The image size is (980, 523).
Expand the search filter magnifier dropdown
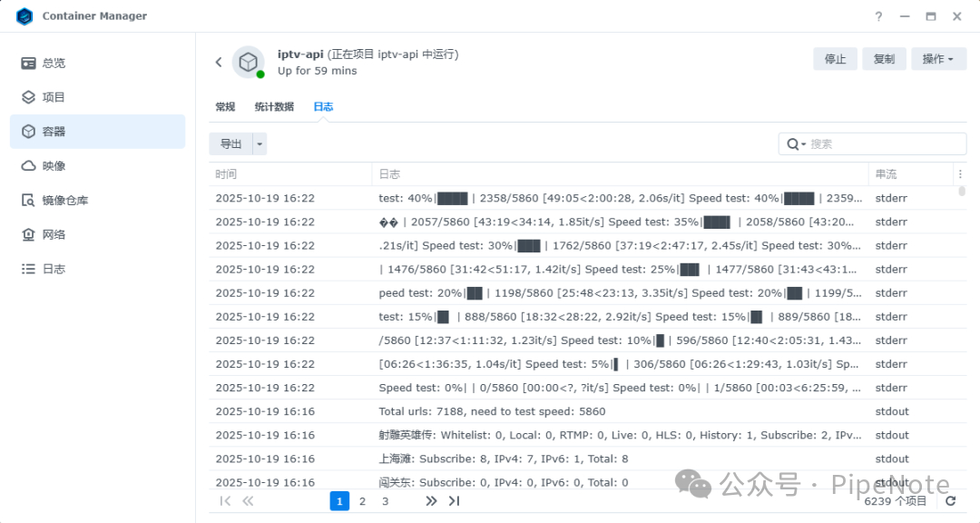click(x=796, y=144)
